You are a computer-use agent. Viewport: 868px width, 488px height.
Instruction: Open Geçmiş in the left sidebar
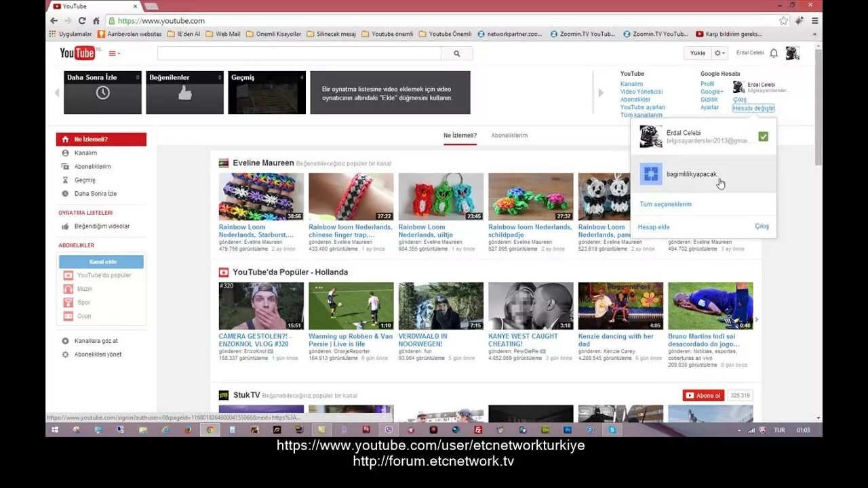(85, 180)
